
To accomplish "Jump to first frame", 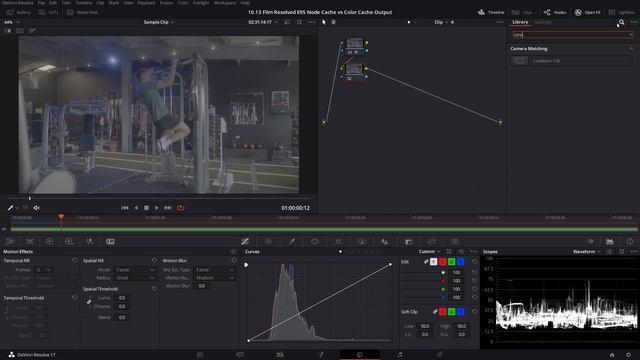I will pos(125,208).
